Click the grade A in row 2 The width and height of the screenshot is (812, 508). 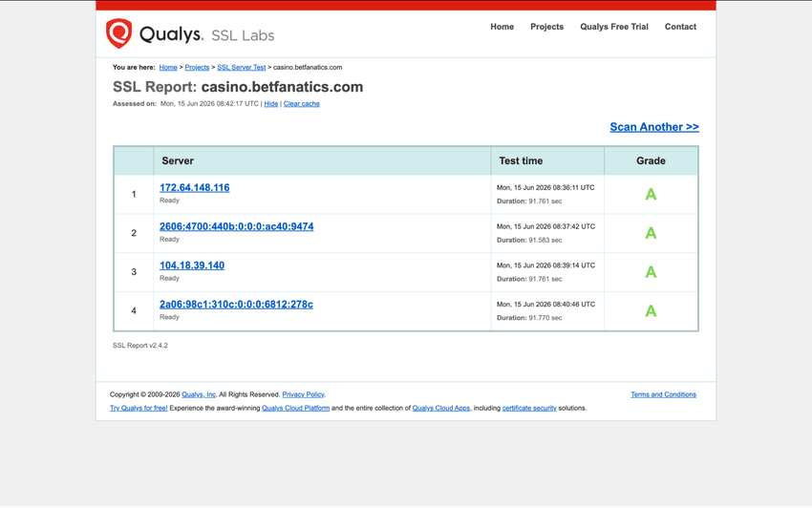pyautogui.click(x=651, y=233)
